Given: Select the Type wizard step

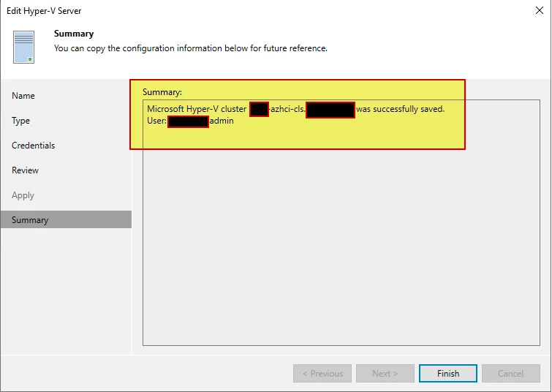Looking at the screenshot, I should [20, 121].
